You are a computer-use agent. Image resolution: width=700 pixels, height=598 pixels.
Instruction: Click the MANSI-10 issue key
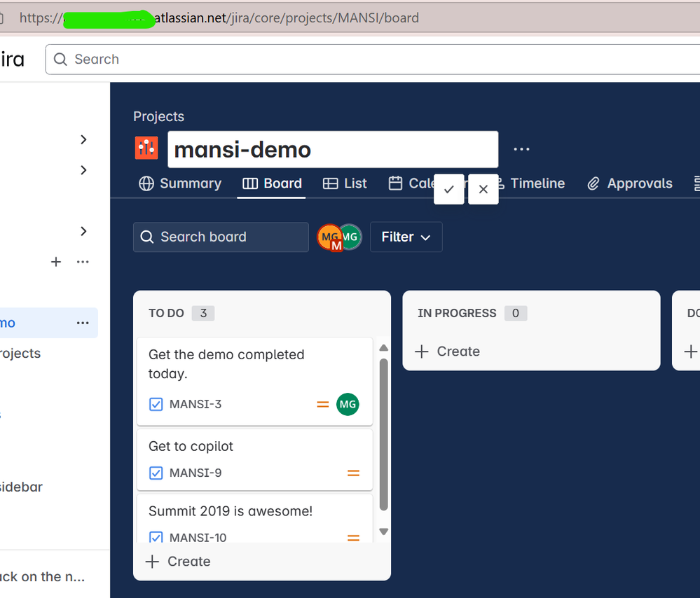point(198,537)
